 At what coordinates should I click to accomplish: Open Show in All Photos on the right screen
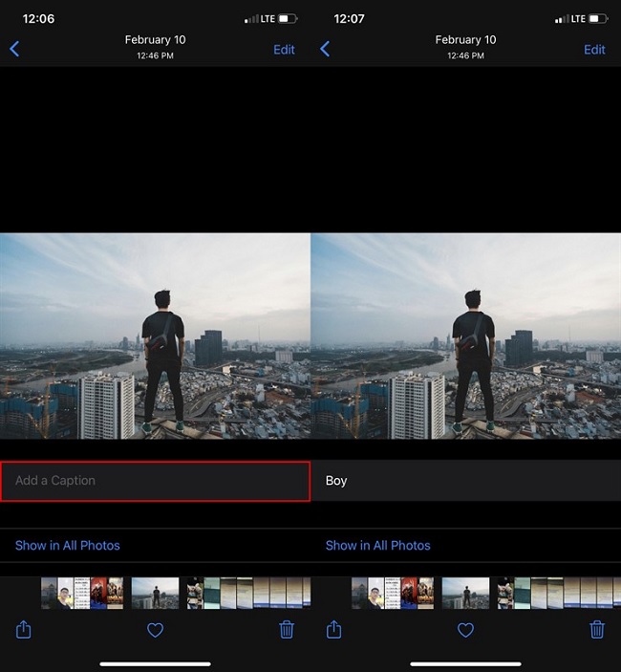tap(377, 545)
